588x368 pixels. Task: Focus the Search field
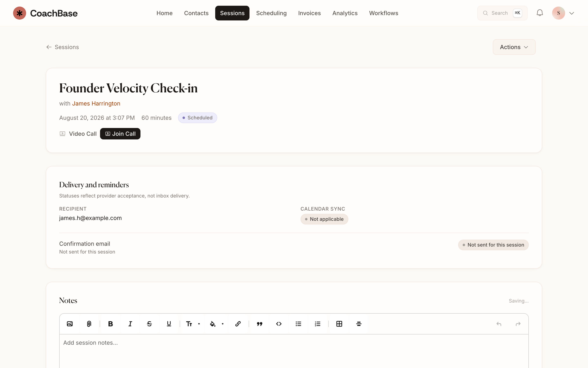[502, 13]
